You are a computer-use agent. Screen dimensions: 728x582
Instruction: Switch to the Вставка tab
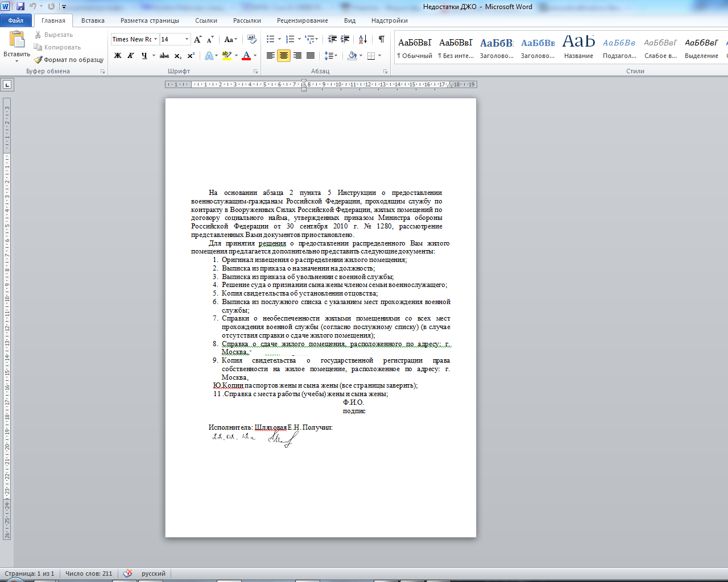coord(93,20)
